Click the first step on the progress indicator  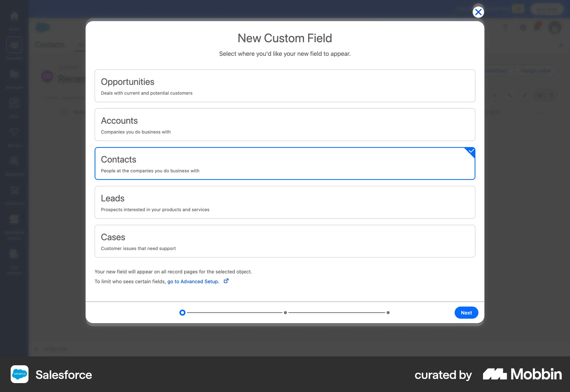coord(182,312)
